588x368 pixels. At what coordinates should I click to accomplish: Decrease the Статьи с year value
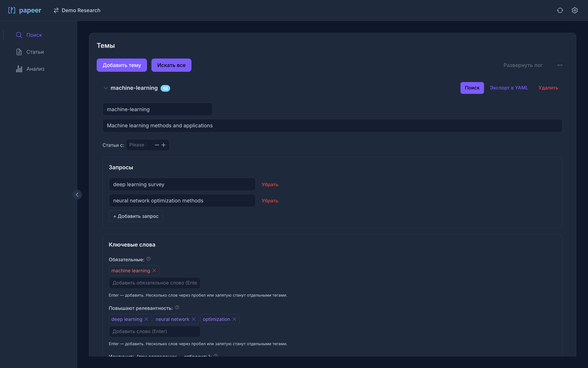click(x=157, y=145)
